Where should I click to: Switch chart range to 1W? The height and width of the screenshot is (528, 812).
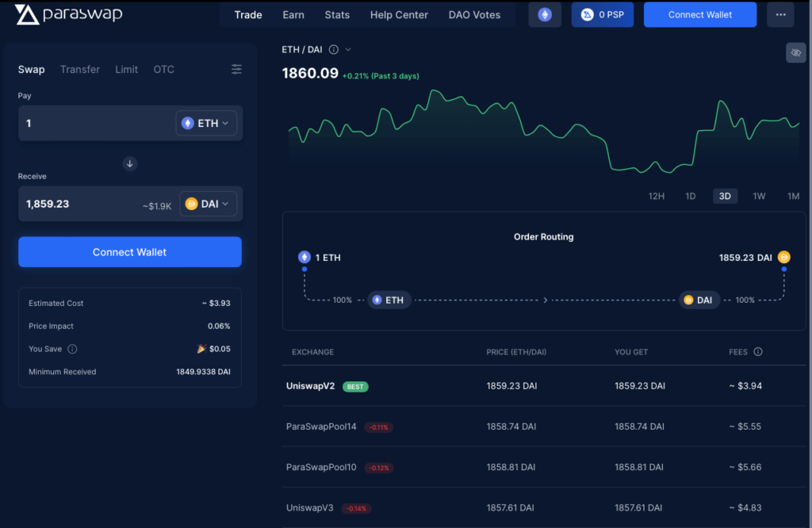pos(759,196)
